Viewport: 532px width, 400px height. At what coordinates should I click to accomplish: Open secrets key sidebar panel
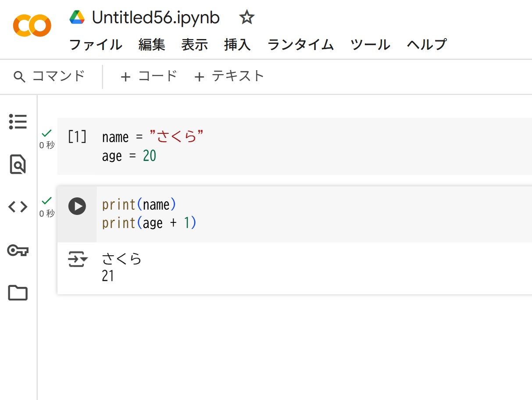18,250
